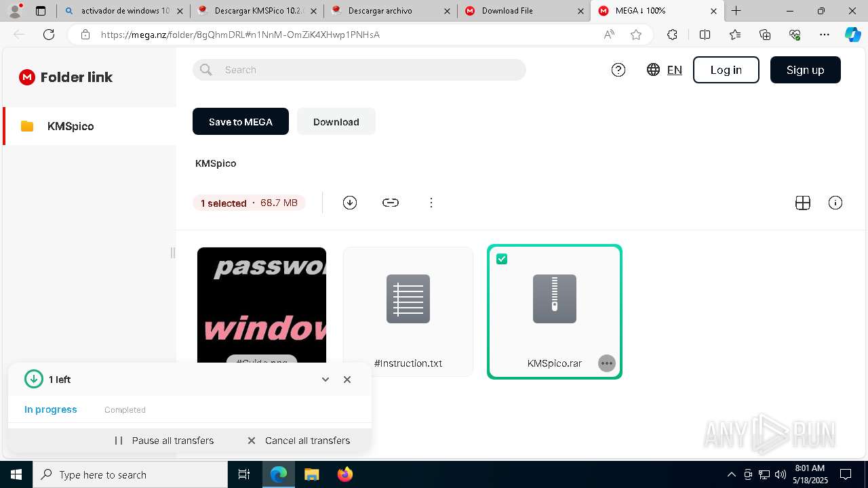868x488 pixels.
Task: Close the transfers panel
Action: click(347, 380)
